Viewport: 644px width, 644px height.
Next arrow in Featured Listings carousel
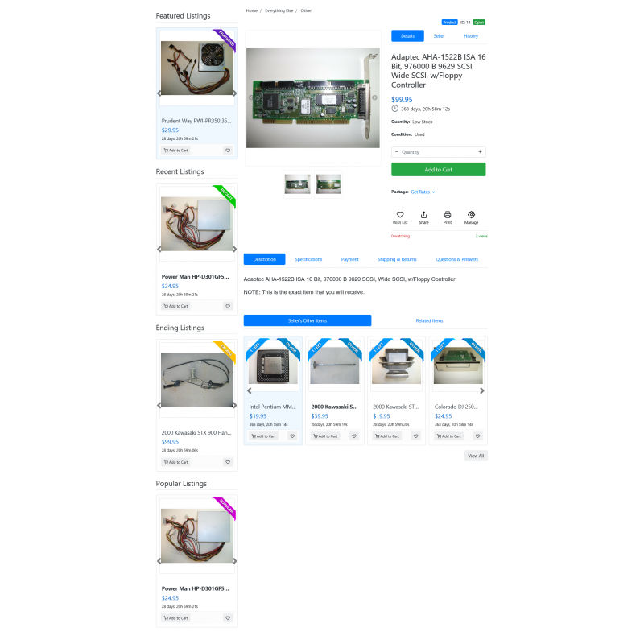pos(235,93)
